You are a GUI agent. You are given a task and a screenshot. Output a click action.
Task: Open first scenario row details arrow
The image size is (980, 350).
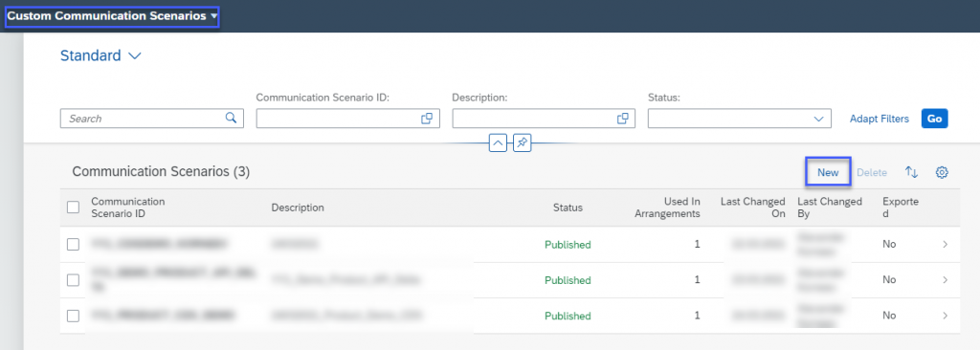coord(945,245)
